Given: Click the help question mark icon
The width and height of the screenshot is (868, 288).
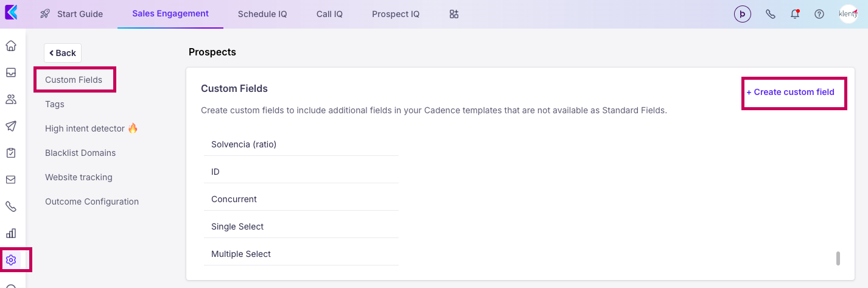Looking at the screenshot, I should [819, 14].
